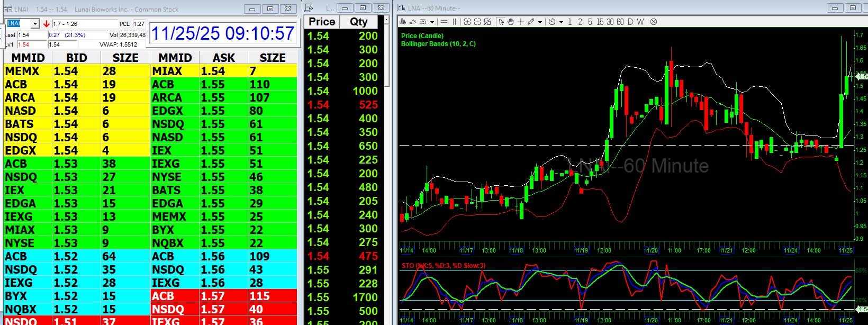
Task: Activate the hand pan tool
Action: [x=511, y=22]
